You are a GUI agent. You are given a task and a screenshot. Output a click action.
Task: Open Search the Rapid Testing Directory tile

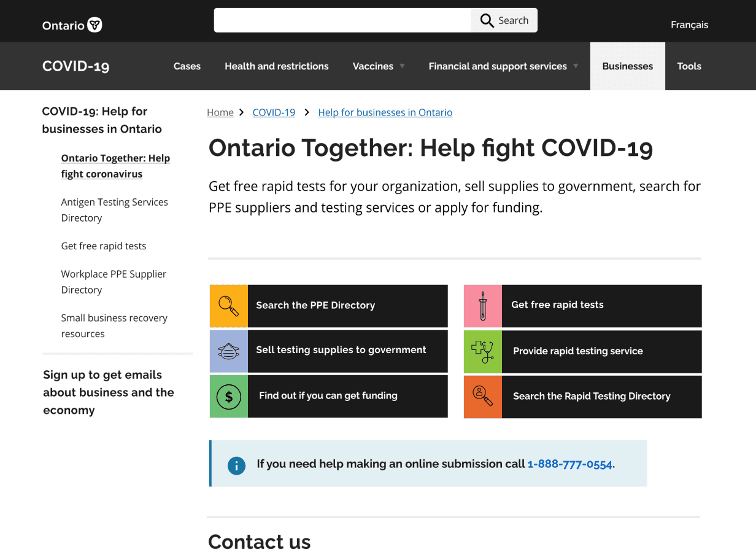tap(583, 397)
